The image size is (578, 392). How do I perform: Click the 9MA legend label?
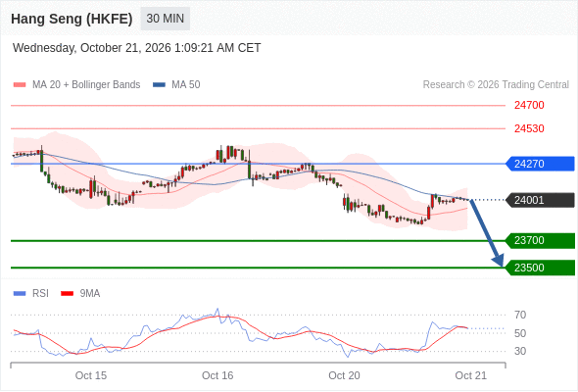[x=90, y=294]
